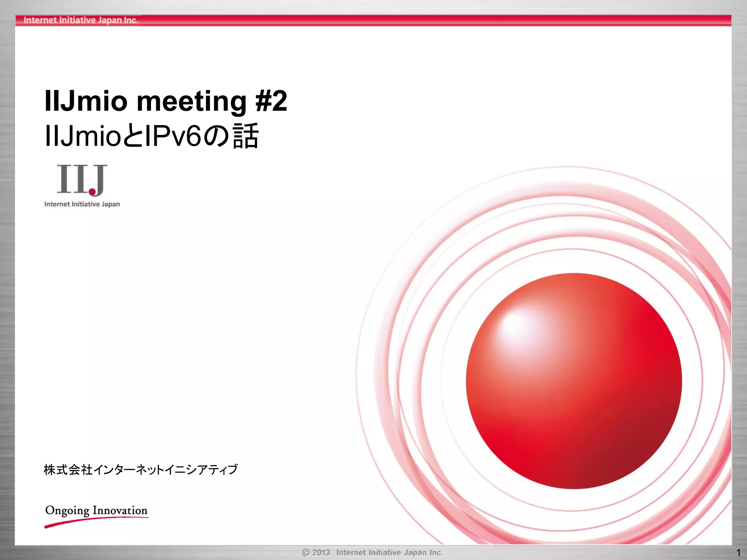Click 'Internet Initiative Japan Inc.' header label
747x560 pixels.
point(81,20)
